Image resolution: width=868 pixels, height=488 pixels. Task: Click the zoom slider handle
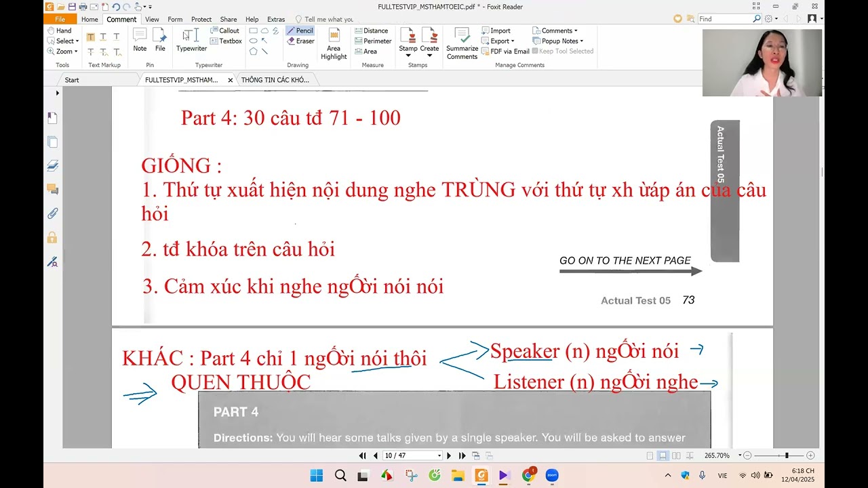click(787, 455)
